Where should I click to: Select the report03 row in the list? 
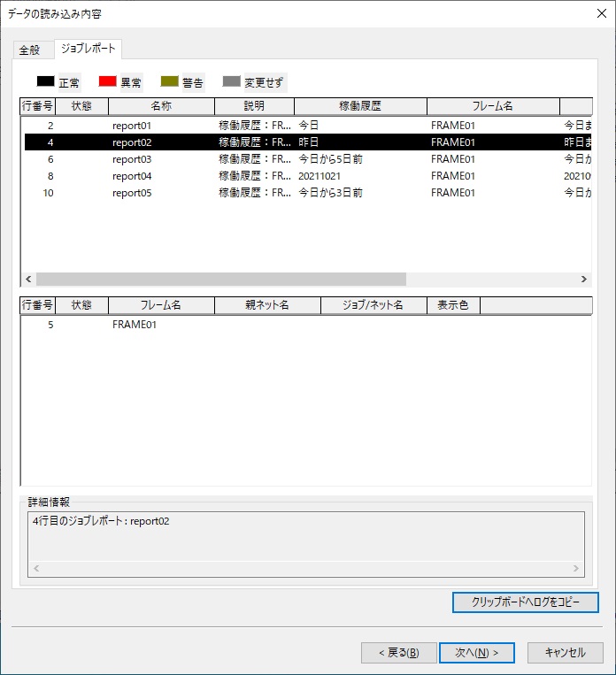[x=308, y=159]
